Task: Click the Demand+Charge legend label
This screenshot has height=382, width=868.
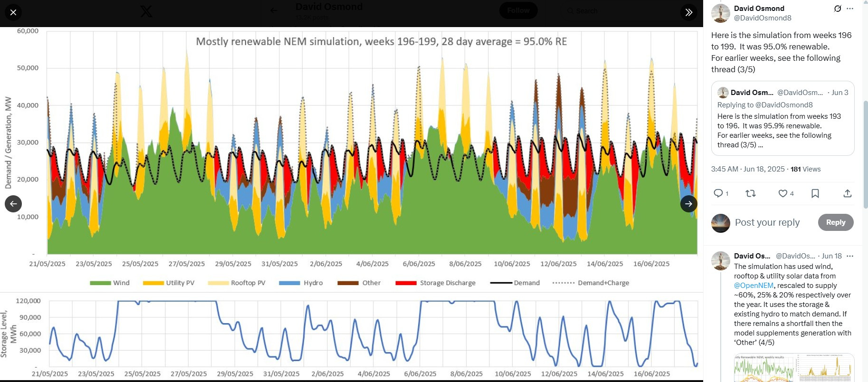Action: click(603, 283)
